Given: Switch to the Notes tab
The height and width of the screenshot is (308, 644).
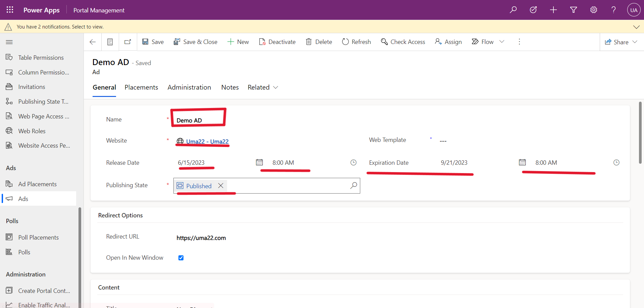Looking at the screenshot, I should coord(230,88).
